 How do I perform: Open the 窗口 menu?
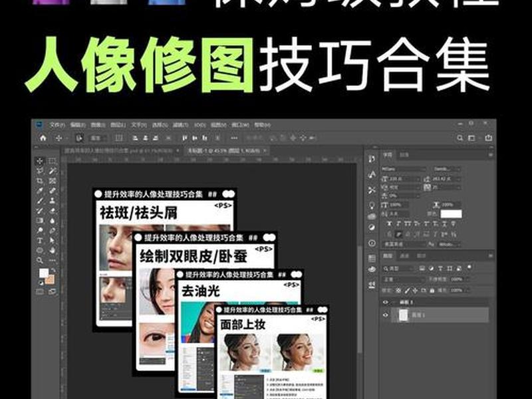(240, 125)
